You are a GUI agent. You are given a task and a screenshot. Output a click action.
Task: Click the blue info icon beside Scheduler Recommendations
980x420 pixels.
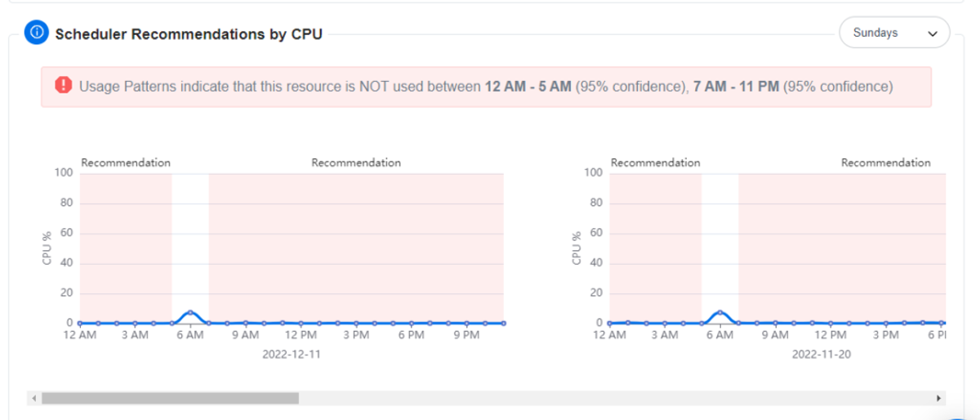click(37, 33)
